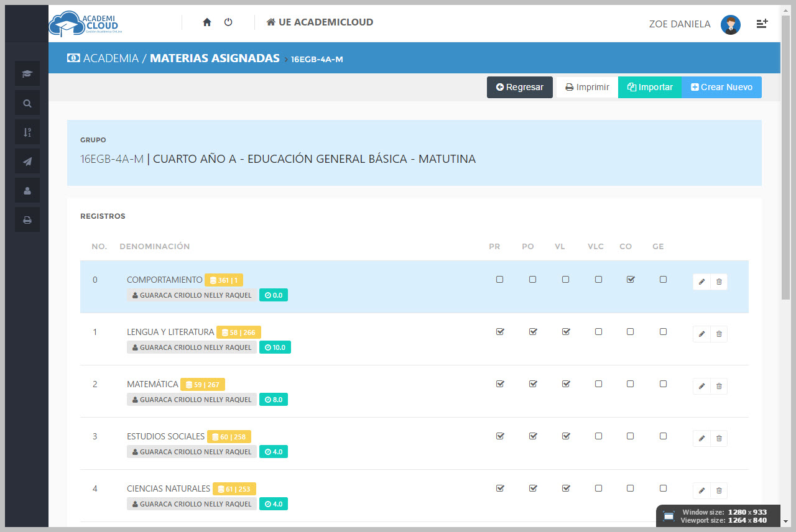The height and width of the screenshot is (532, 796).
Task: Toggle the PR checkbox for LENGUA Y LITERATURA
Action: [500, 332]
